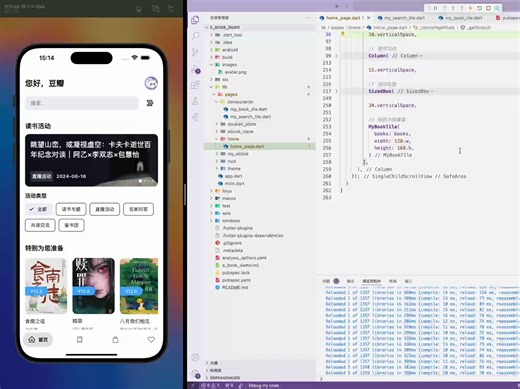Expand the douban_store folder
Viewport: 520px width, 389px height.
216,124
